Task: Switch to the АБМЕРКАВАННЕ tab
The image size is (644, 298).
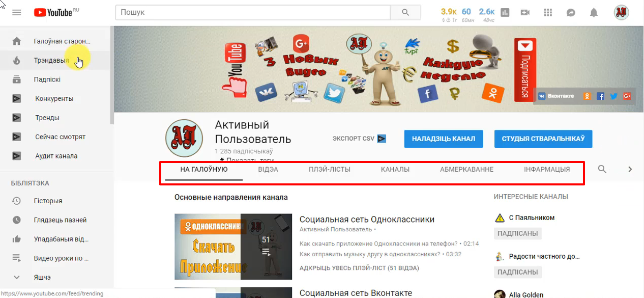Action: [467, 170]
